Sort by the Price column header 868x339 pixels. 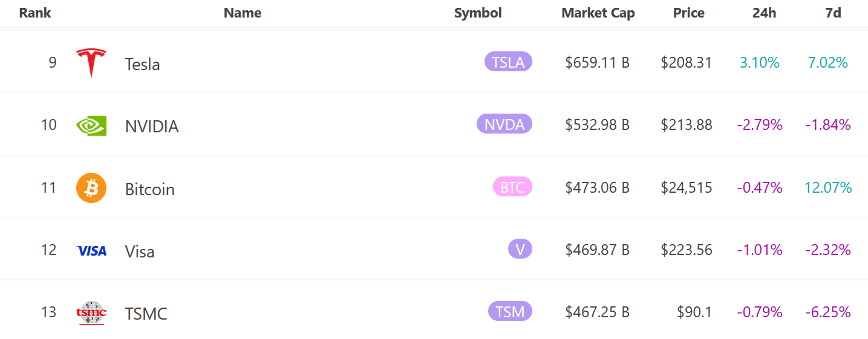[x=688, y=13]
